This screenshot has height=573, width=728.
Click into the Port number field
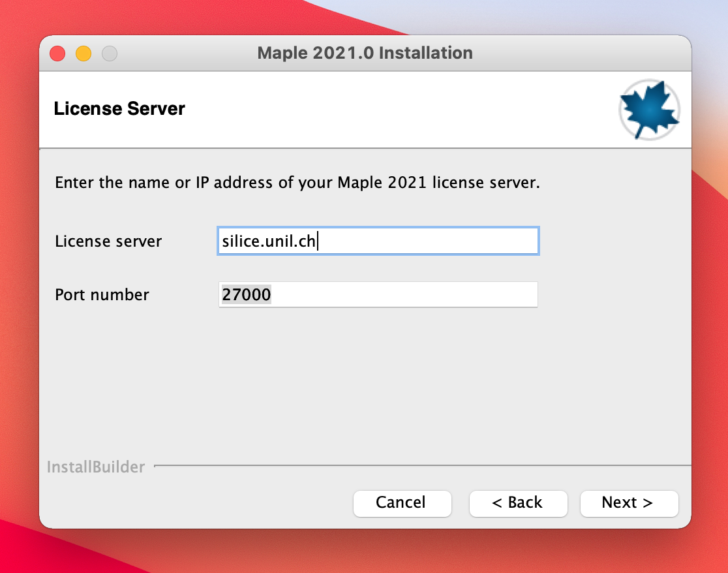[378, 295]
